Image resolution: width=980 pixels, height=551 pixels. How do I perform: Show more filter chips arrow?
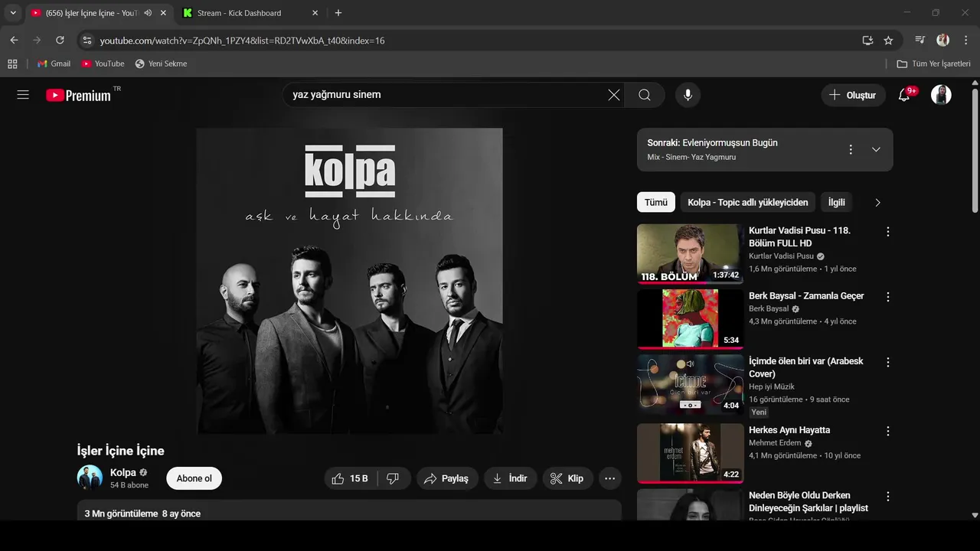pos(877,202)
